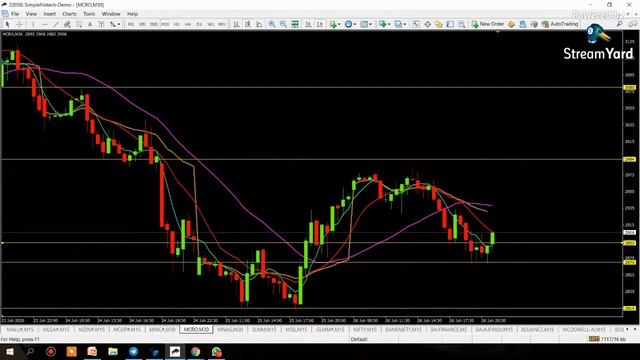
Task: Open the Strategy Tester icon
Action: [462, 24]
